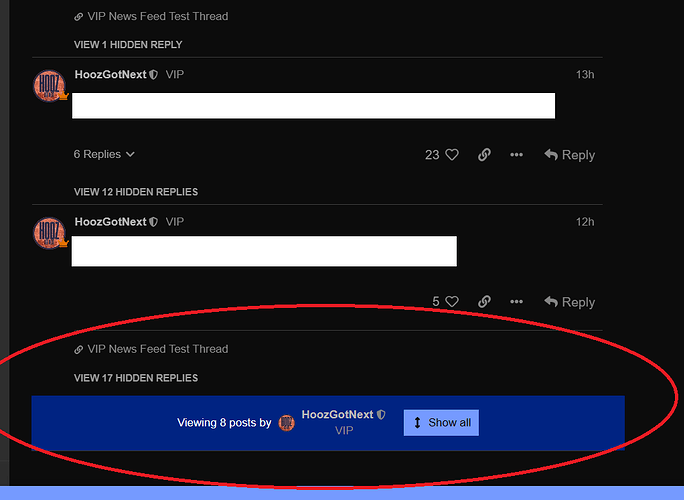Reply to the 13h post

[569, 155]
